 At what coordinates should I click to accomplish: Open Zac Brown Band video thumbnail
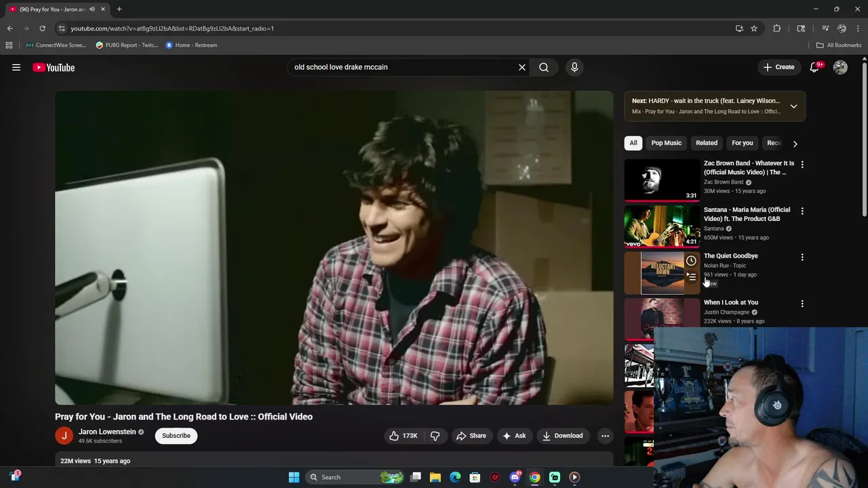coord(662,180)
